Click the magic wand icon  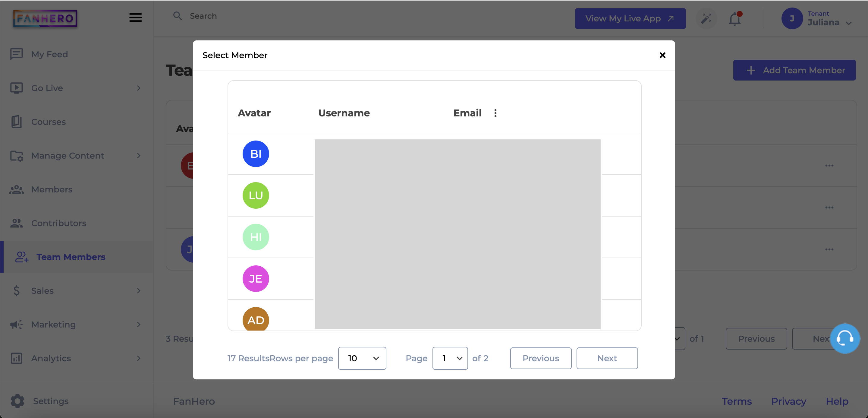point(706,18)
